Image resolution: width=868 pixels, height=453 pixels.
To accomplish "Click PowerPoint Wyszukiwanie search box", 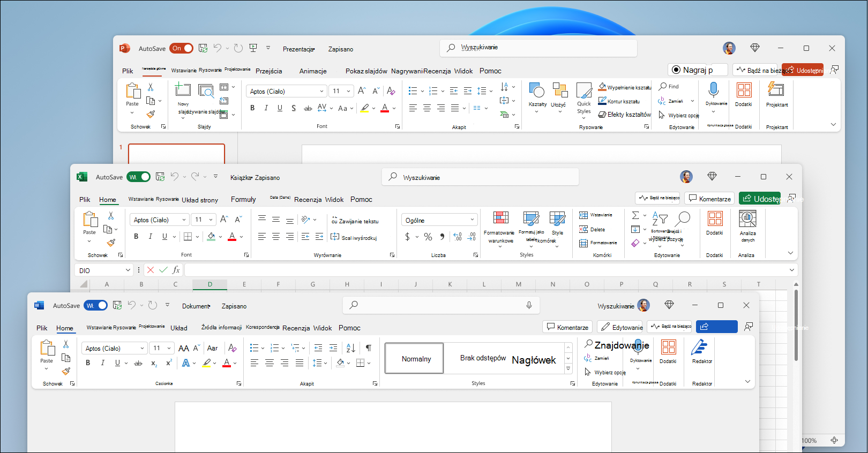I will [538, 48].
